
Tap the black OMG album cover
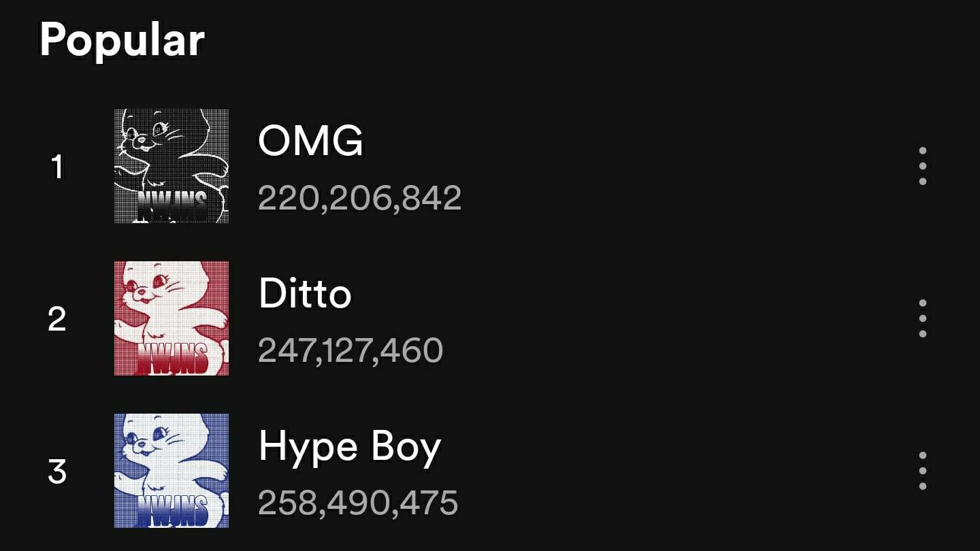coord(171,166)
